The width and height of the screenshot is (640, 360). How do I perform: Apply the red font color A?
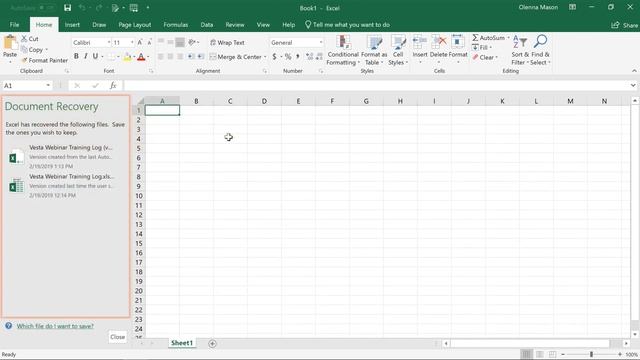point(141,57)
